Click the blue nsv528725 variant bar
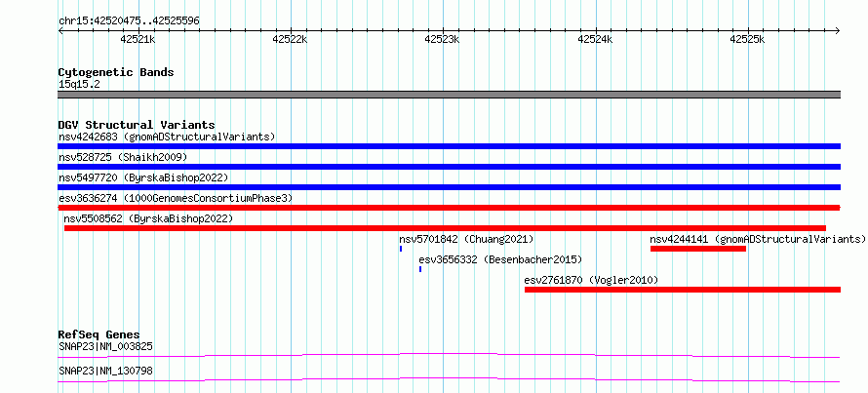The width and height of the screenshot is (868, 393). (x=449, y=167)
